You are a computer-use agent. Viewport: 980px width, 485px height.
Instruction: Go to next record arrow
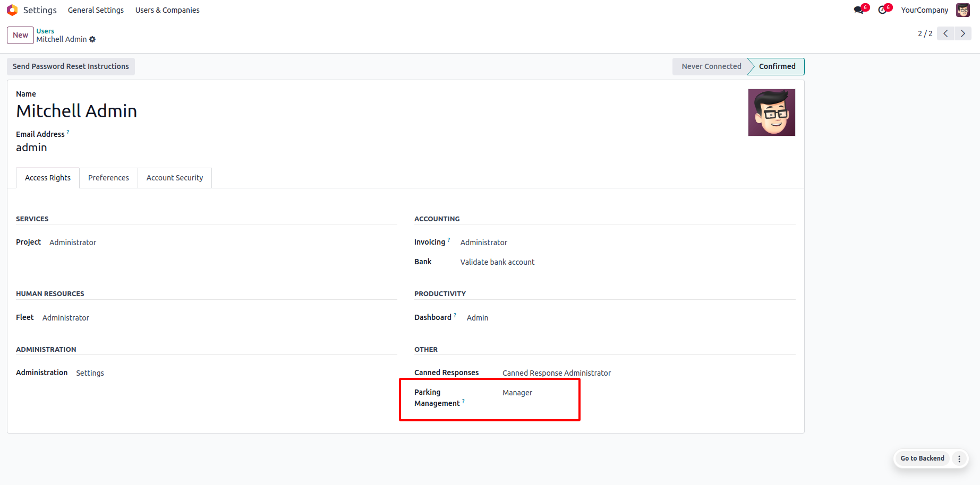(x=962, y=33)
